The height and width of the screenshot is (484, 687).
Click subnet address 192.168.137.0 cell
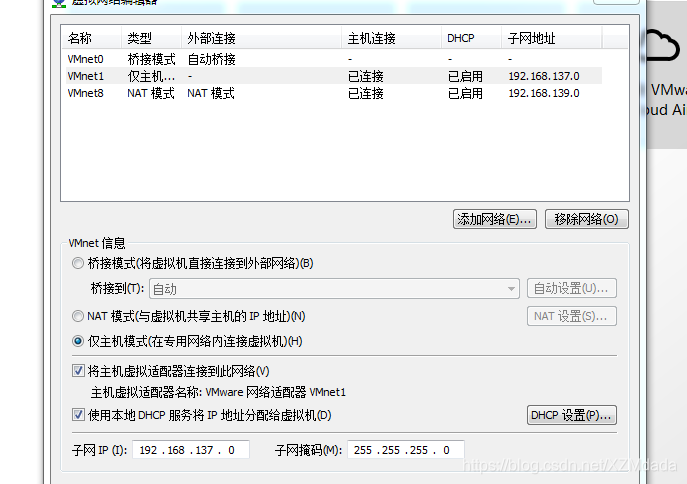544,76
